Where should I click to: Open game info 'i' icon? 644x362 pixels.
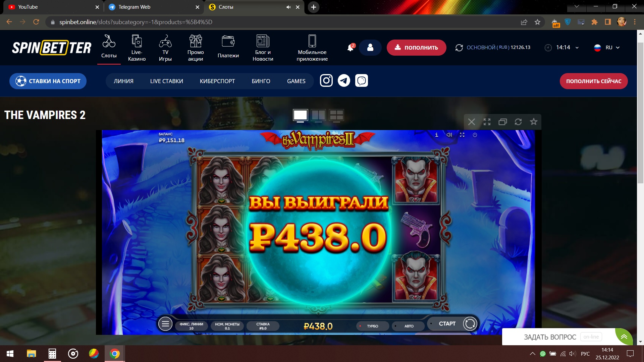[x=436, y=135]
